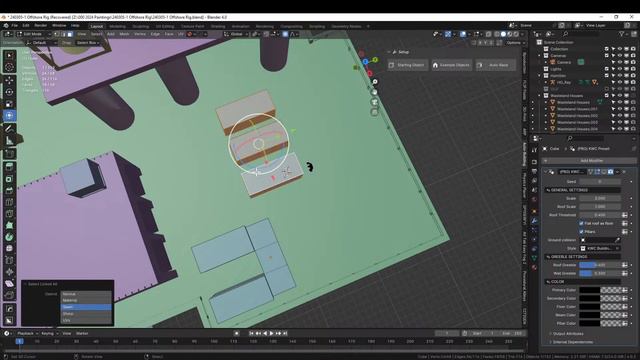This screenshot has width=640, height=360.
Task: Select the Move tool
Action: click(9, 80)
